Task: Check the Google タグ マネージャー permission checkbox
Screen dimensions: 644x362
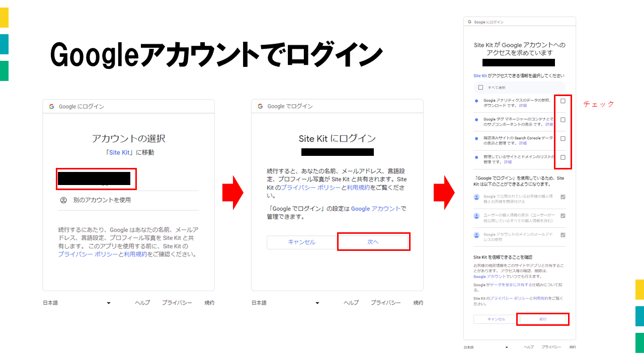Action: [x=563, y=120]
